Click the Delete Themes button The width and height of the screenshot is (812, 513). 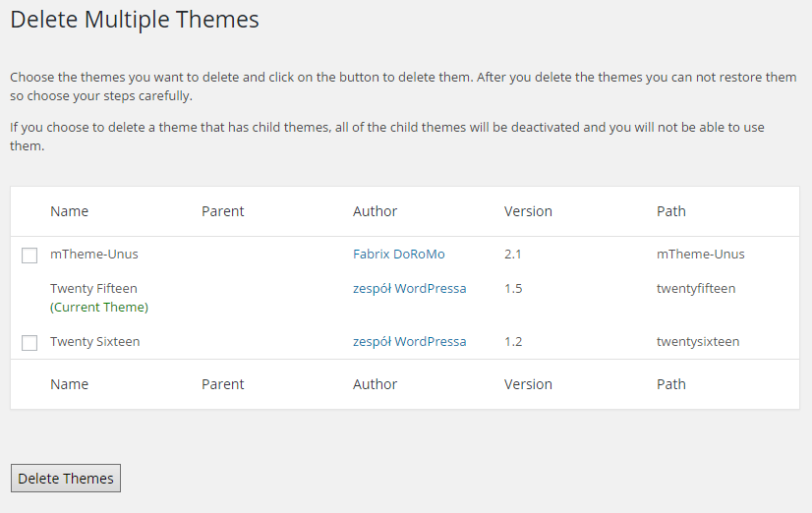pos(66,479)
